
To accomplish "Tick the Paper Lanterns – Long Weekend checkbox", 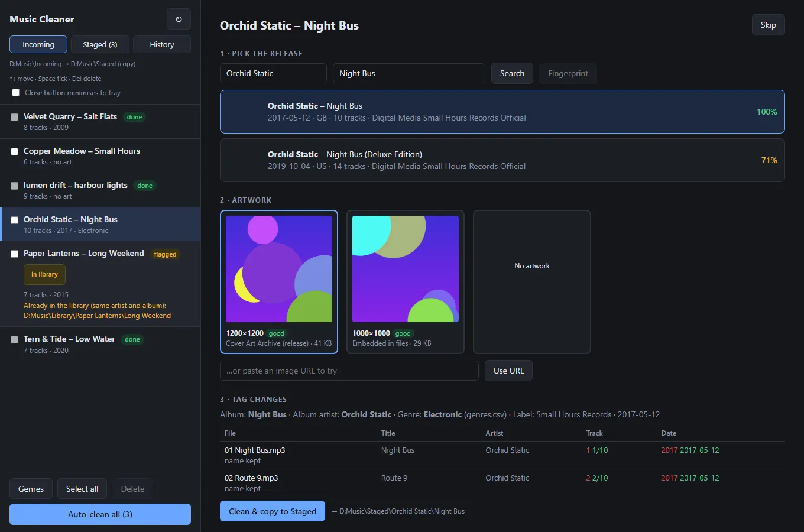I will tap(14, 254).
